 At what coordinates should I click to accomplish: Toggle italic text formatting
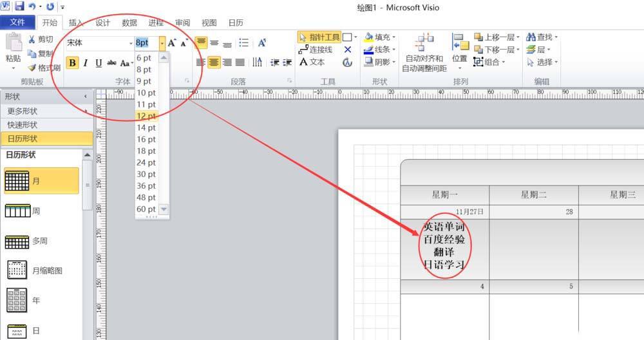tap(85, 63)
